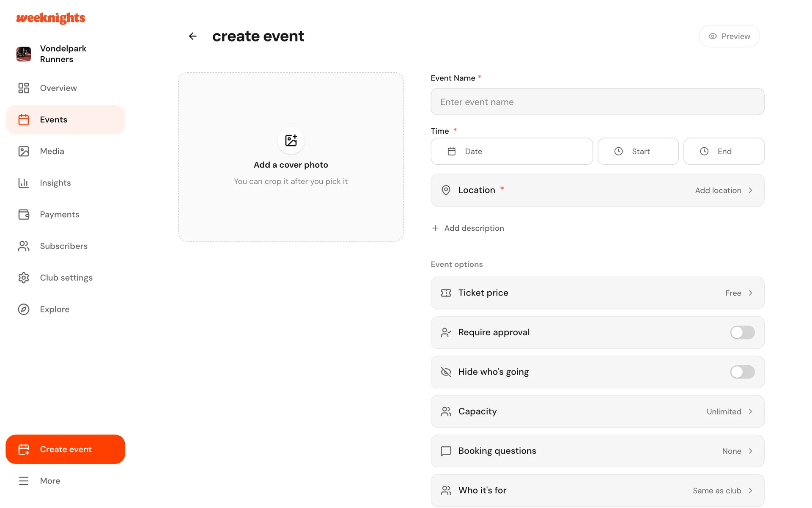The height and width of the screenshot is (508, 812).
Task: Click the Insights bar chart icon
Action: 24,183
